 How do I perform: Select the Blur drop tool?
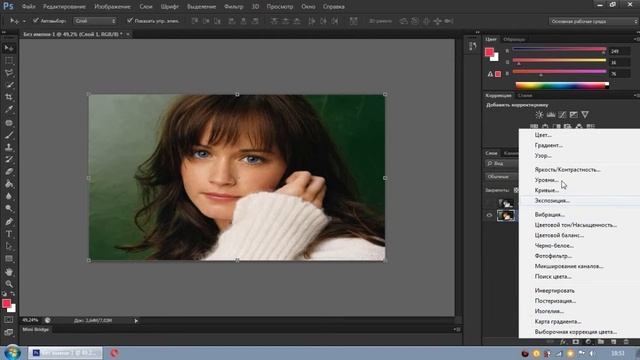click(x=9, y=196)
